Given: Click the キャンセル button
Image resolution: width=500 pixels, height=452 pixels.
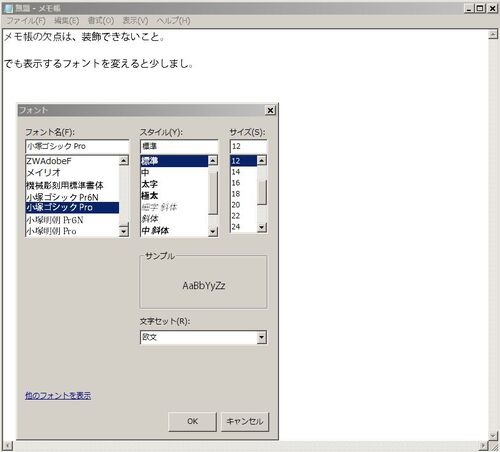Looking at the screenshot, I should [245, 422].
